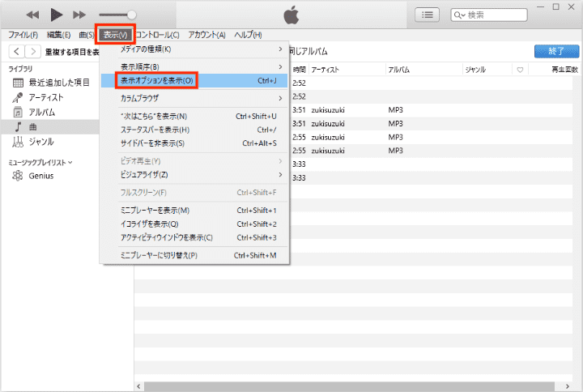
Task: Open the コントロール menu
Action: [x=158, y=35]
